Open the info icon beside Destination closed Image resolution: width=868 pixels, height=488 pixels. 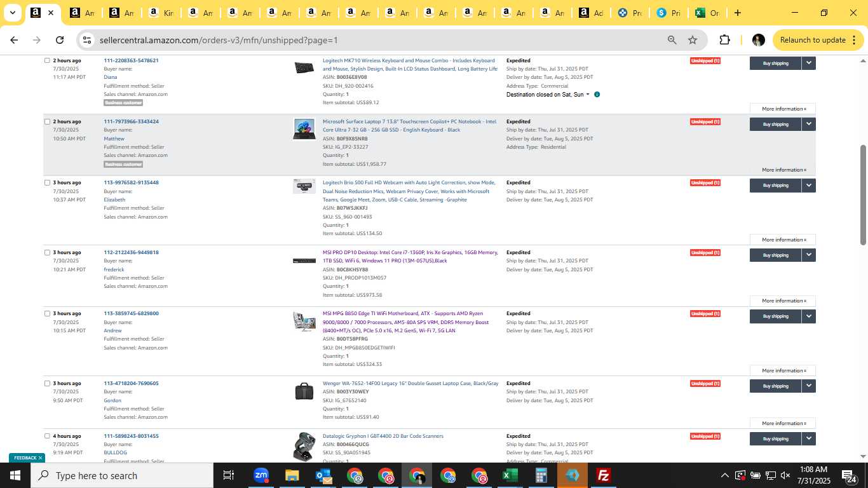tap(597, 95)
